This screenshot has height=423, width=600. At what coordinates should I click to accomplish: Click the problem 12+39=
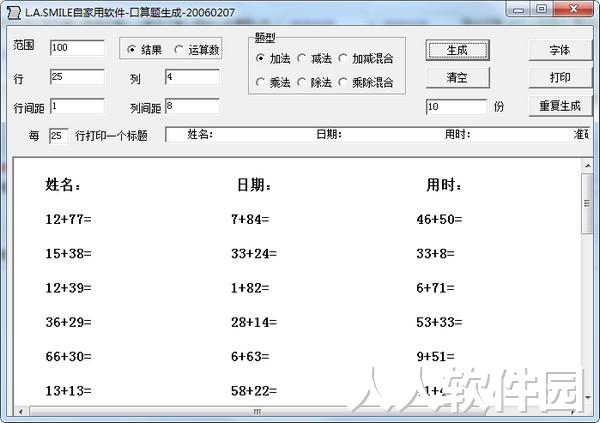pos(68,288)
